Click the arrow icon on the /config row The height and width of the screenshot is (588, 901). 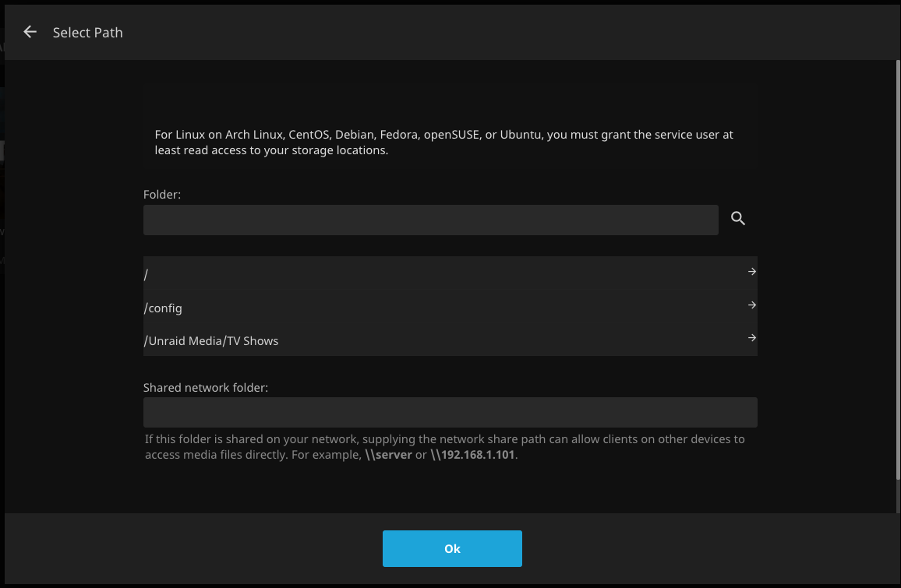751,305
